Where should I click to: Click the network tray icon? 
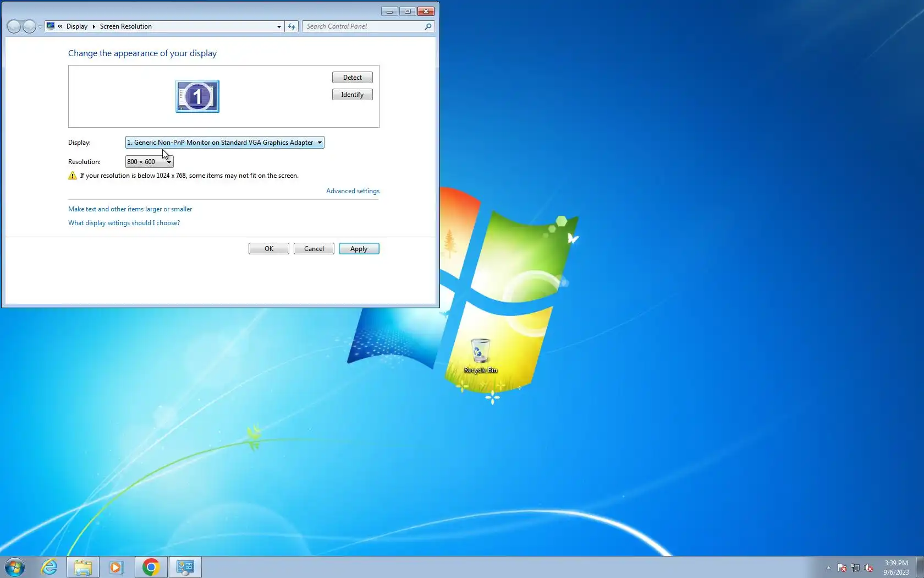855,568
